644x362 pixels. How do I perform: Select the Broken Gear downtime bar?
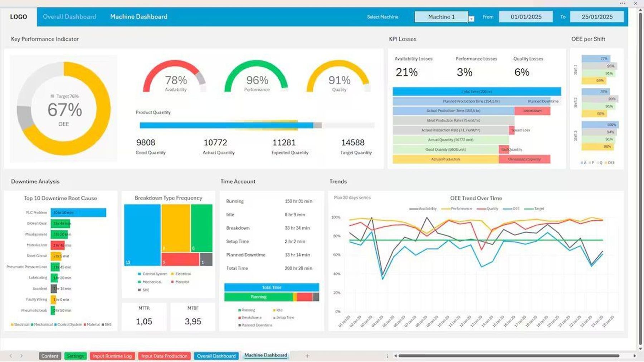[x=60, y=224]
